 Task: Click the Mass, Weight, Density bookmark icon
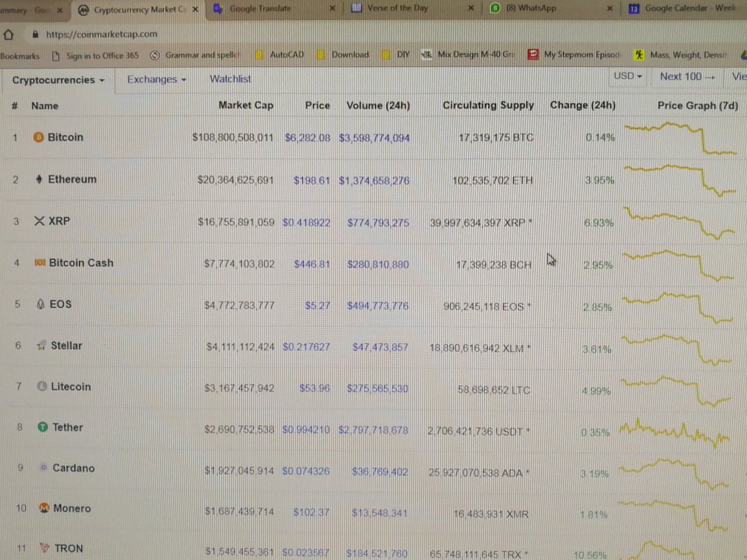pos(639,55)
